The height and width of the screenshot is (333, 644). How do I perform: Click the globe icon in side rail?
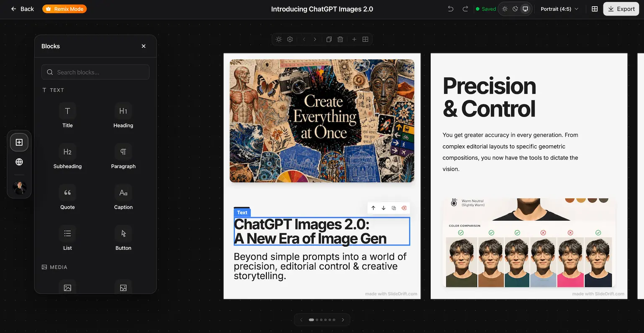[x=19, y=162]
